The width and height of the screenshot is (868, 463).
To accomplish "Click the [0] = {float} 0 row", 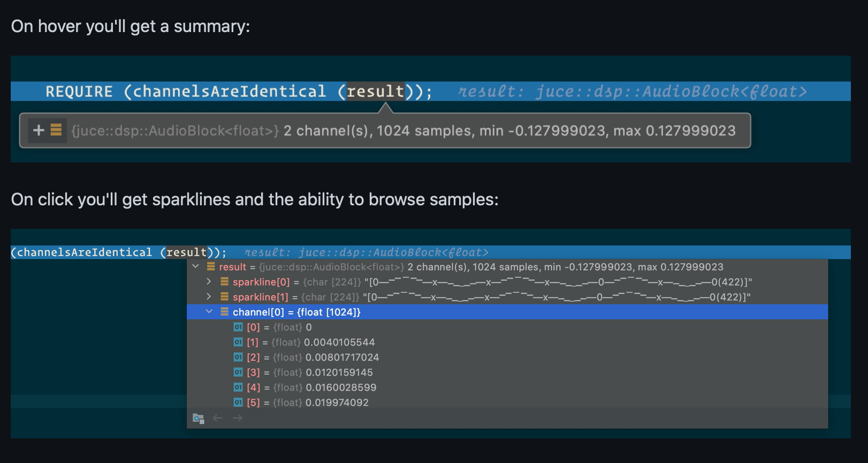I will 507,327.
